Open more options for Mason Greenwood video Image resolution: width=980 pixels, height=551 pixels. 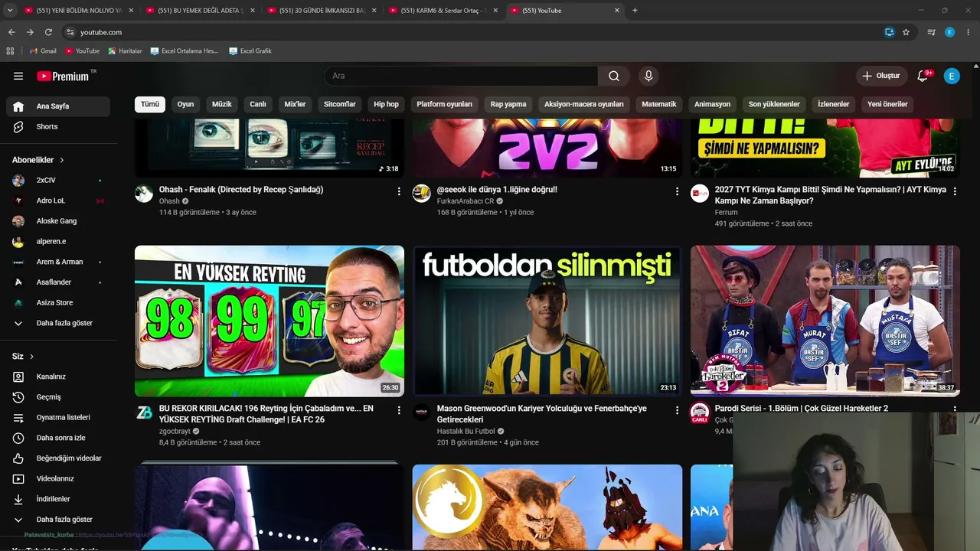(x=677, y=410)
